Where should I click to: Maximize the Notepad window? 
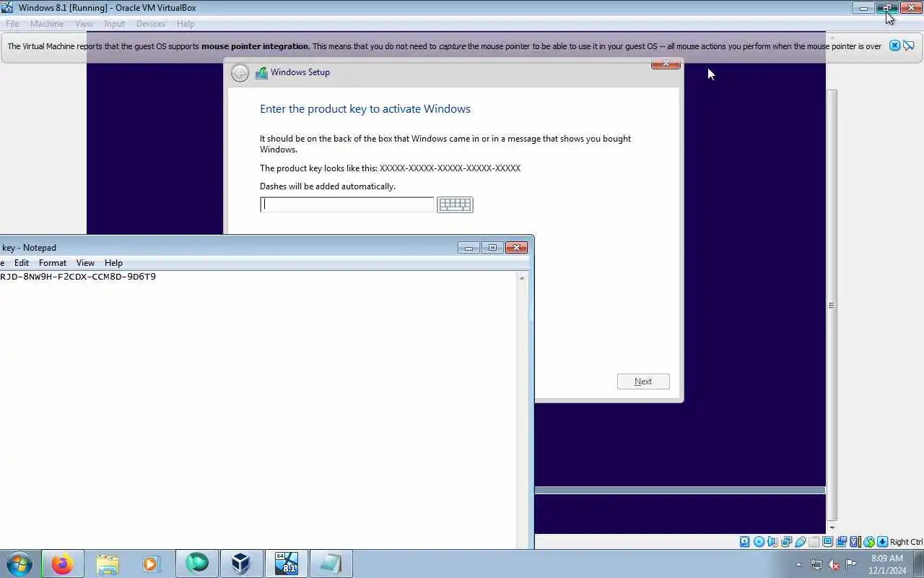pyautogui.click(x=492, y=247)
